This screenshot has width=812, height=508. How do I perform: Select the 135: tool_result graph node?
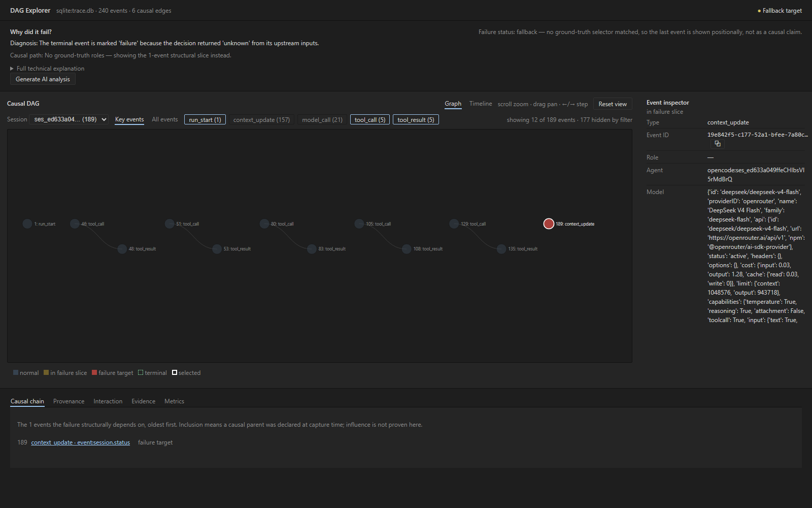click(x=501, y=249)
